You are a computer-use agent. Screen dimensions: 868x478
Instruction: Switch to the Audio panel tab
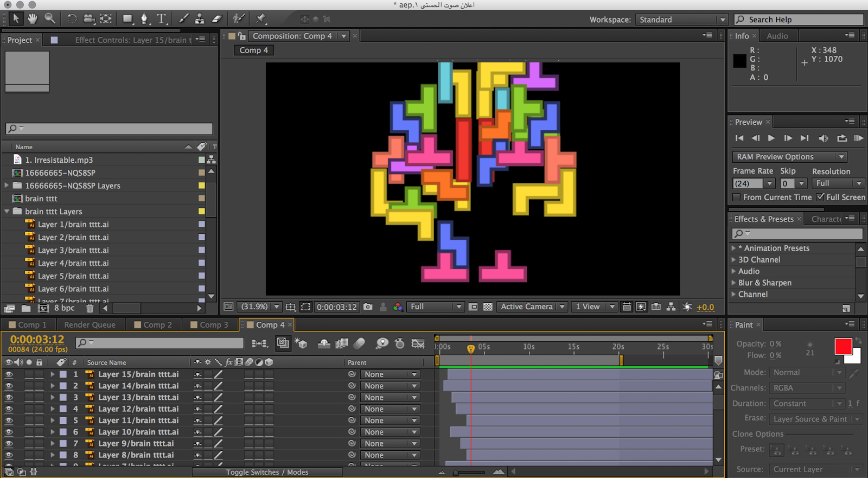pyautogui.click(x=777, y=36)
